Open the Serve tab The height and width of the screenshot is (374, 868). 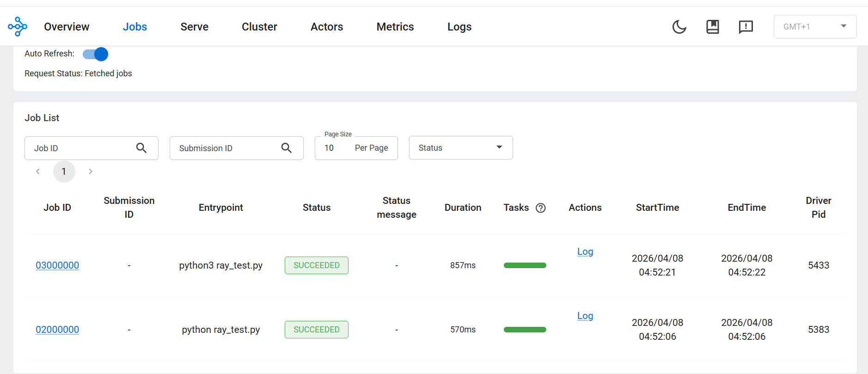click(x=195, y=27)
